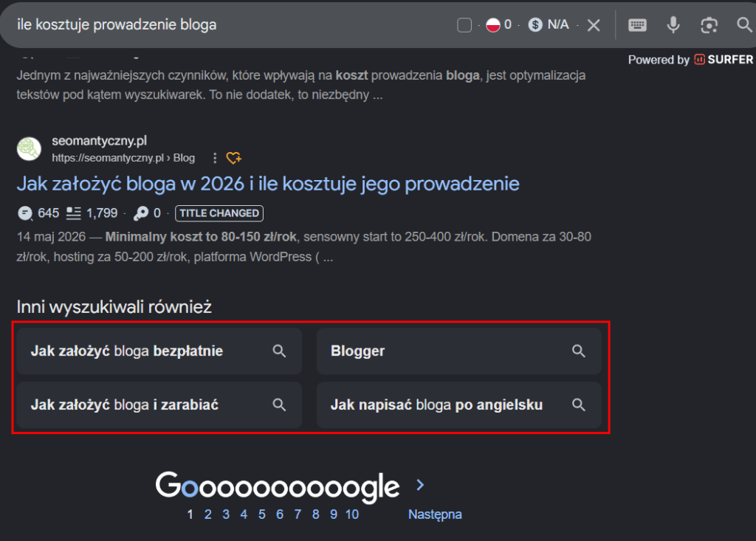Click the 'Powered by' label
756x541 pixels.
tap(659, 60)
